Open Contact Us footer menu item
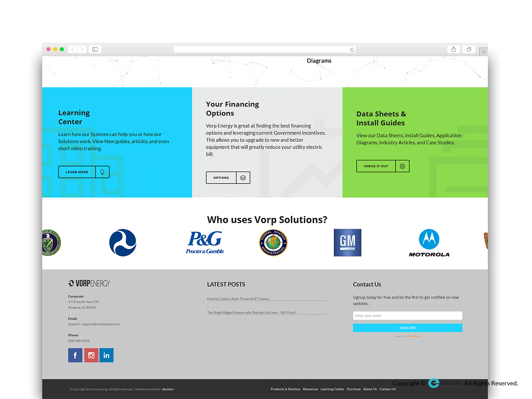Image resolution: width=532 pixels, height=399 pixels. pos(388,389)
